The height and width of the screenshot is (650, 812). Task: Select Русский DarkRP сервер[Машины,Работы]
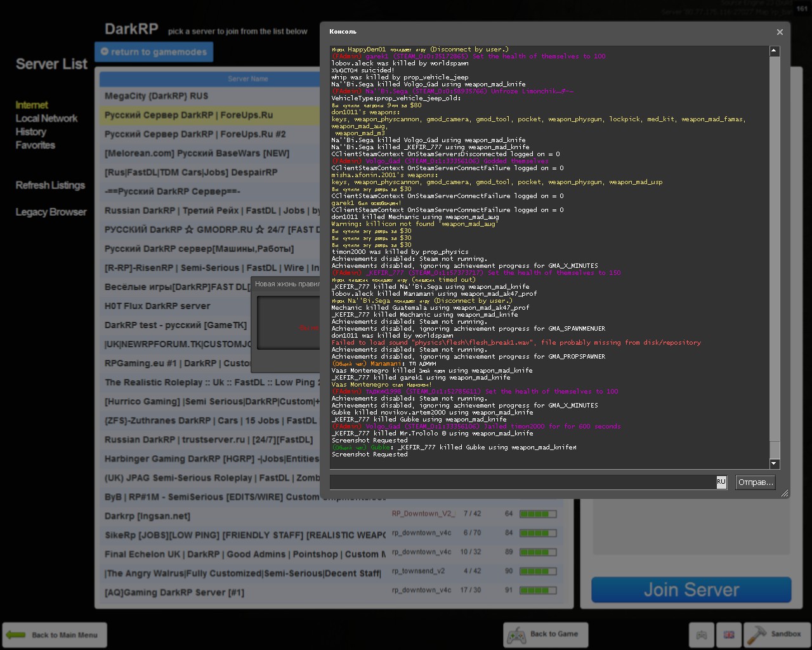coord(209,249)
